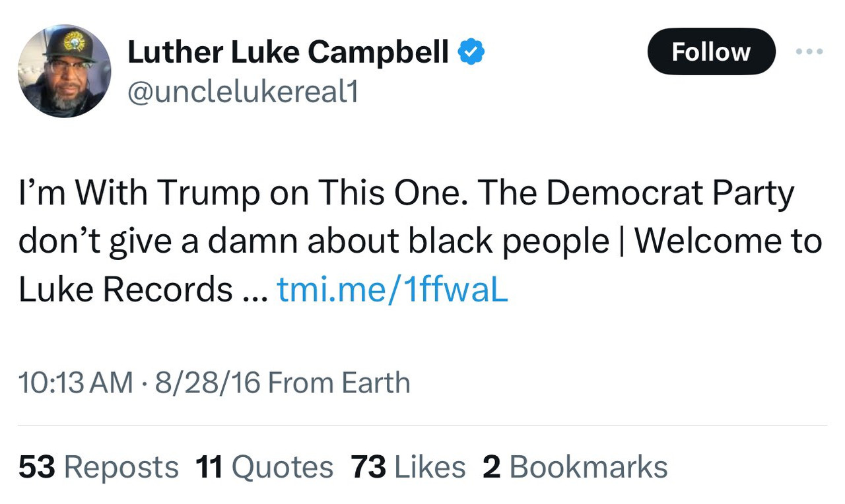
Task: Open the three-dot more options menu
Action: pos(809,51)
